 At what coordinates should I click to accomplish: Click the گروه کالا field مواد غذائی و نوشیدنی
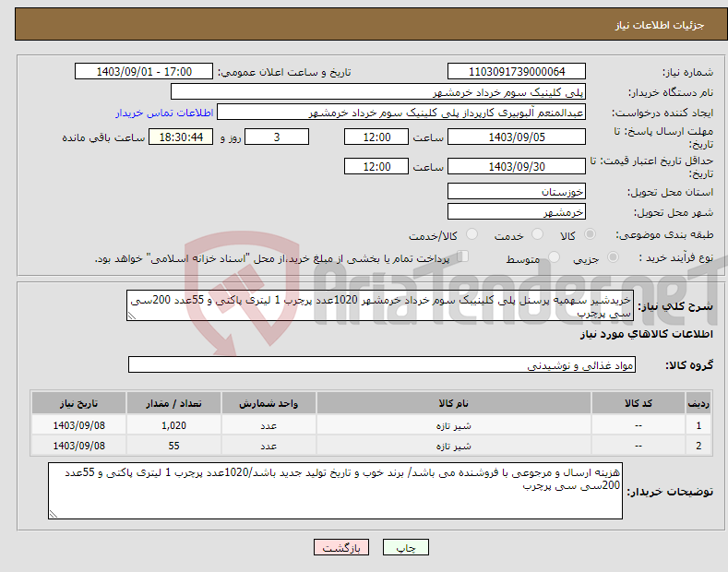[382, 365]
